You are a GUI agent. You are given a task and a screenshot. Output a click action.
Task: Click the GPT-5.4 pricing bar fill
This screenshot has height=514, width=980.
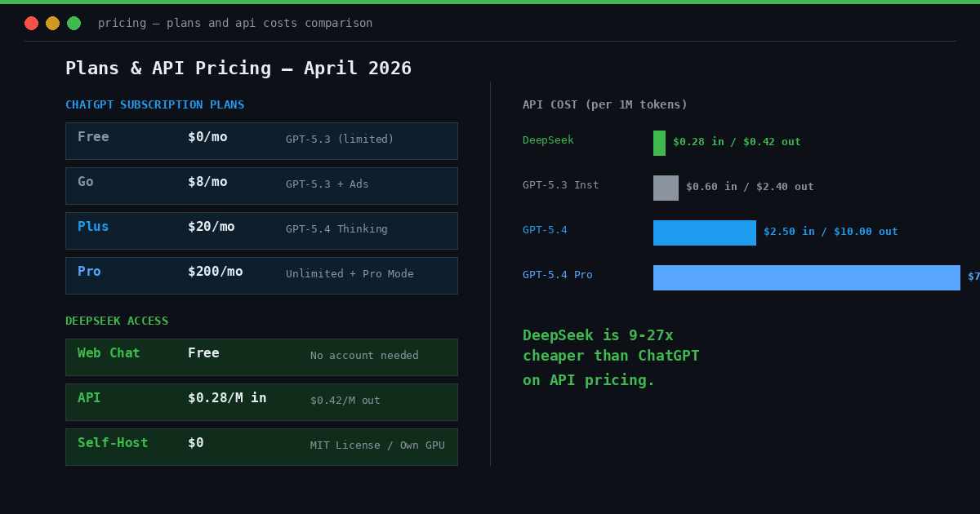point(704,233)
